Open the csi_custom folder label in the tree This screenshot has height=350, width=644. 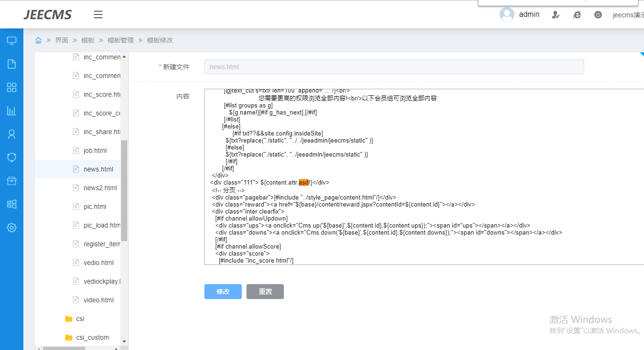click(93, 337)
